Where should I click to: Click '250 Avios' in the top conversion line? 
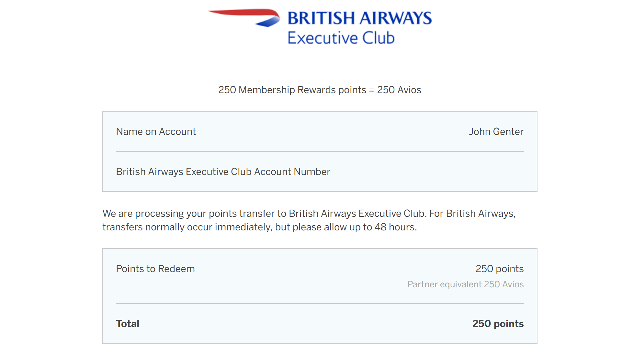(399, 90)
